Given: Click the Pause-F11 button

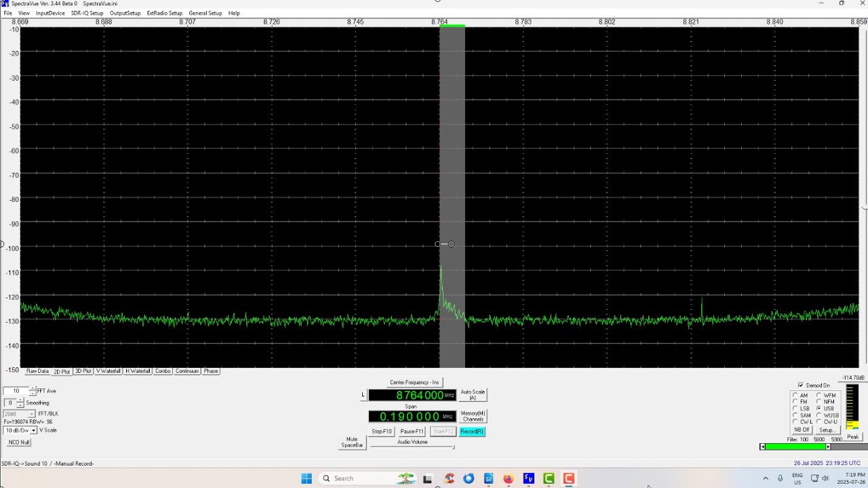Looking at the screenshot, I should pos(412,432).
